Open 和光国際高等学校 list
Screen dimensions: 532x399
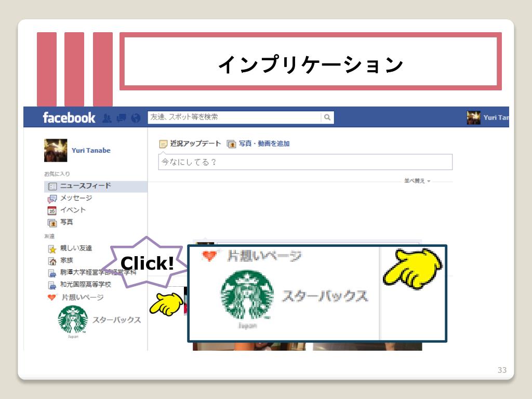tap(86, 284)
